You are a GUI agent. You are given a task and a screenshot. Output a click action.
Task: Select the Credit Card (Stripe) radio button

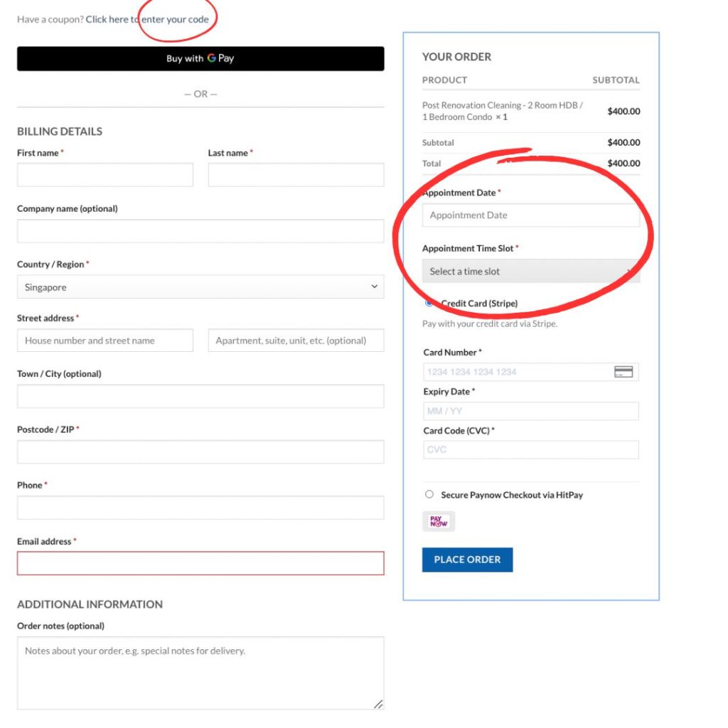[x=429, y=303]
